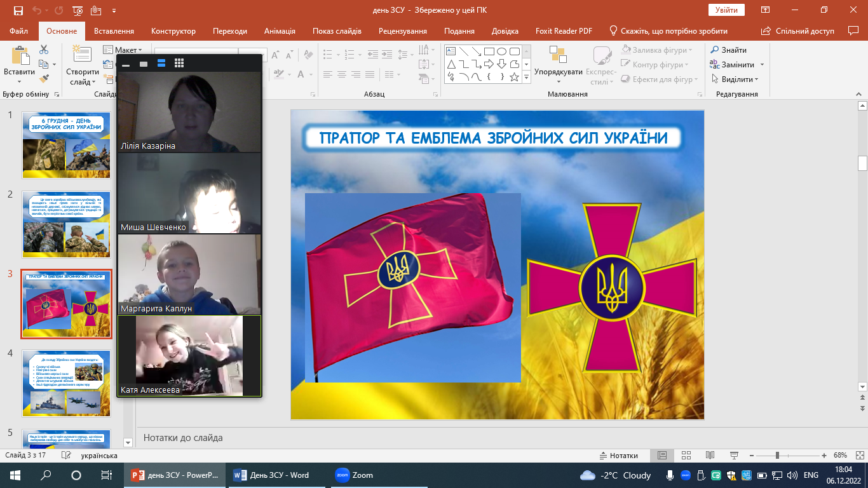Screen dimensions: 868x488
Task: Start slide show from status bar icon
Action: (735, 456)
